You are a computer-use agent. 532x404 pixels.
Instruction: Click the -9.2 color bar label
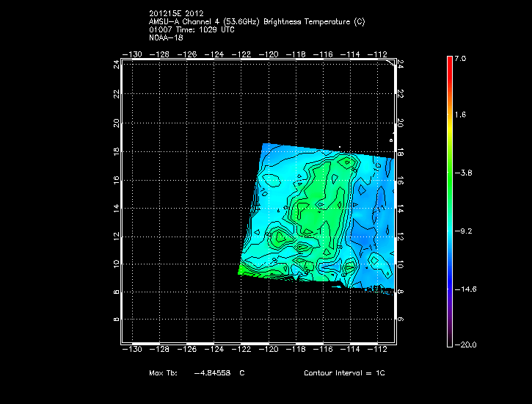point(464,231)
